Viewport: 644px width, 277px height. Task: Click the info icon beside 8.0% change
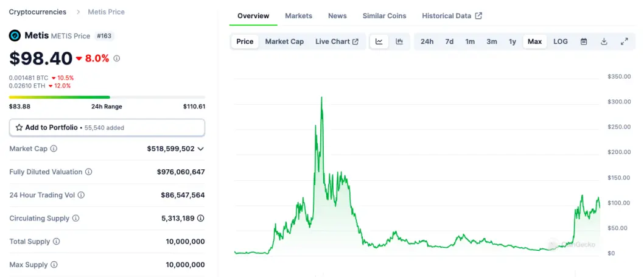(117, 58)
